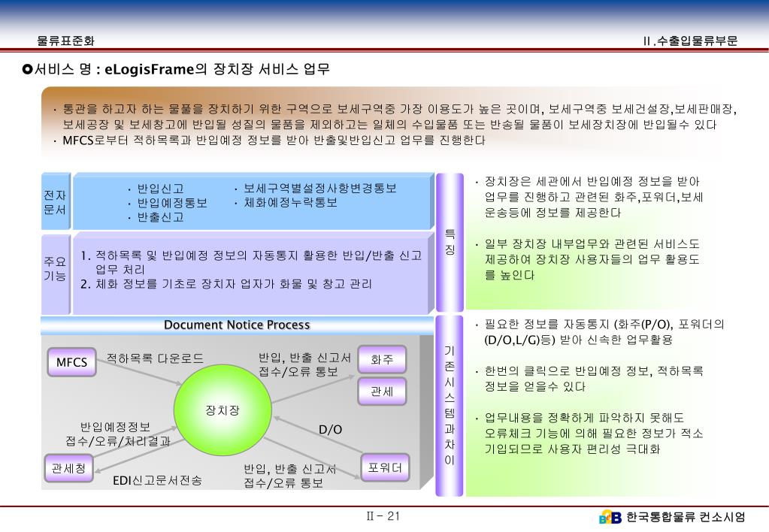Select the 관세 box
Viewport: 769px width, 532px height.
[382, 391]
